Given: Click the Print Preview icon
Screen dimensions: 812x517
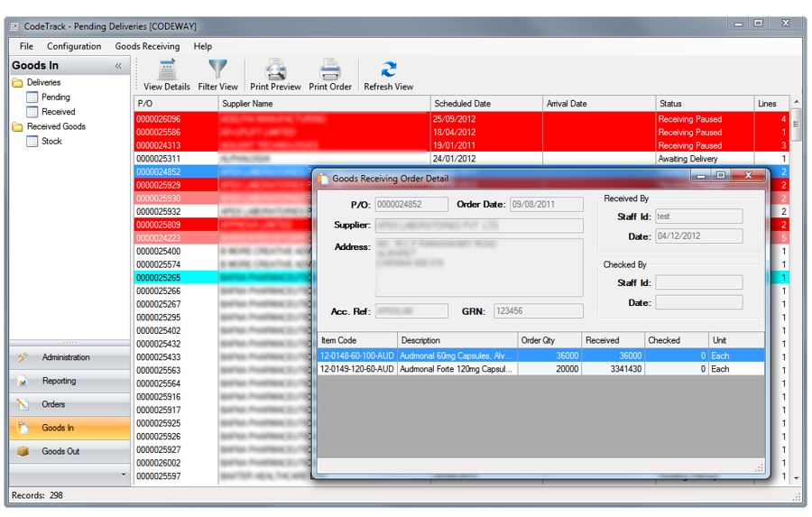Looking at the screenshot, I should 275,69.
